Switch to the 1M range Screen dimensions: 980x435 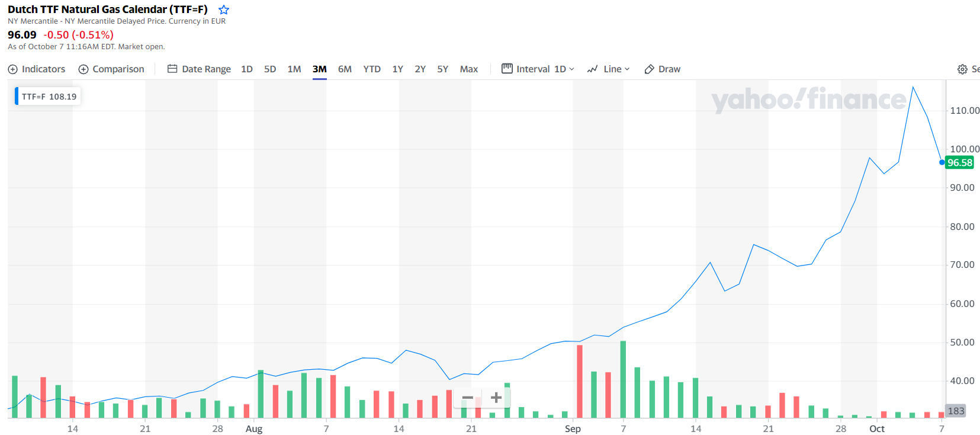294,69
